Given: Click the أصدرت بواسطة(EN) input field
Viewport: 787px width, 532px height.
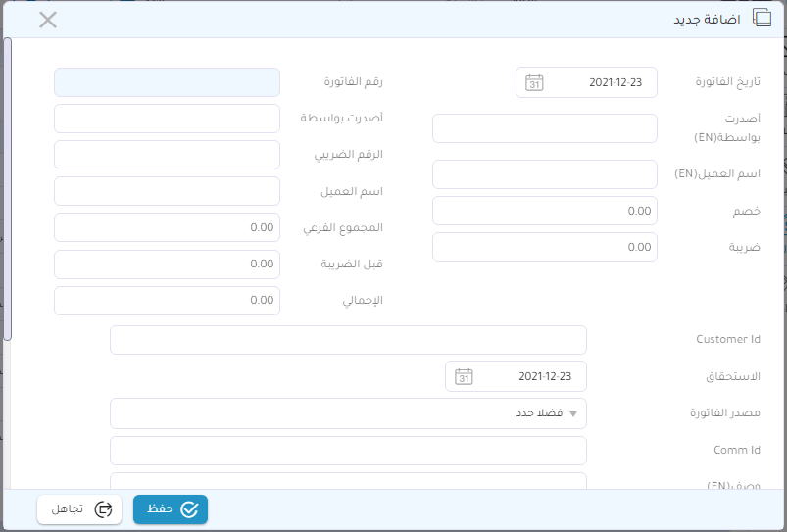Looking at the screenshot, I should click(544, 128).
